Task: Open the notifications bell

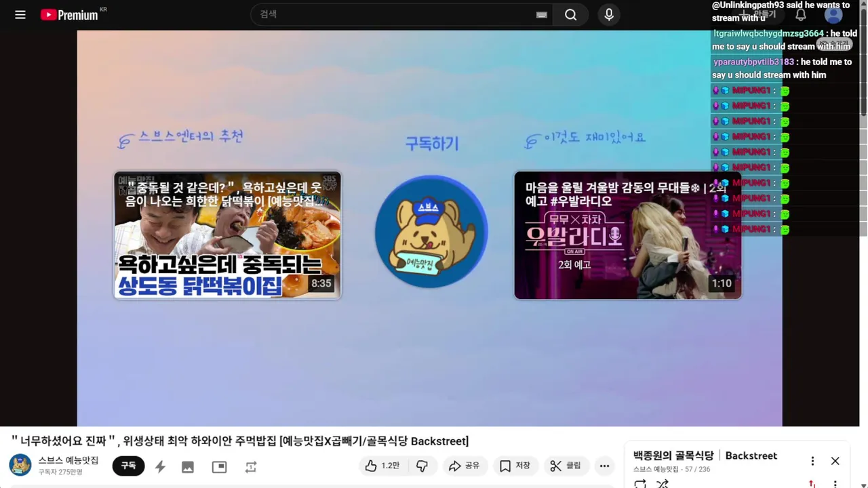Action: click(x=801, y=14)
